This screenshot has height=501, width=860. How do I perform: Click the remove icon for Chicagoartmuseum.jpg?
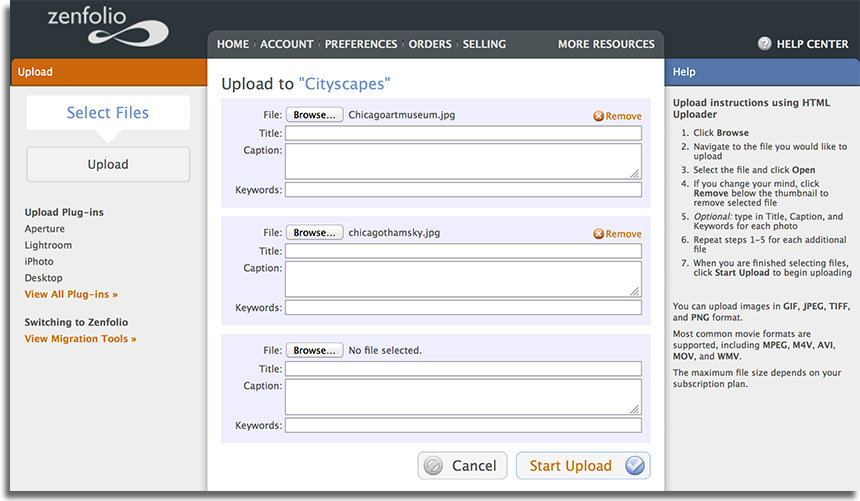(x=598, y=116)
